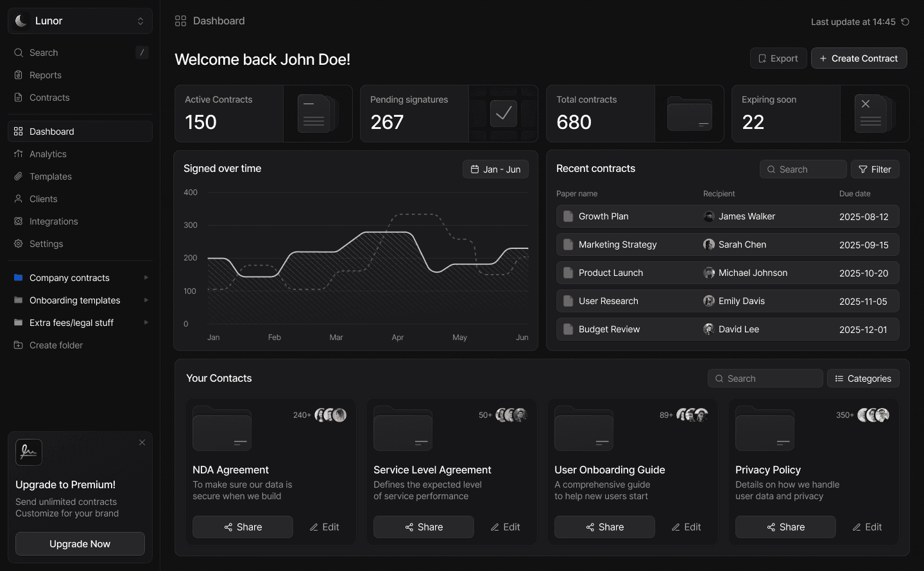This screenshot has width=924, height=571.
Task: Open the Categories dropdown in Your Contacts
Action: point(863,379)
